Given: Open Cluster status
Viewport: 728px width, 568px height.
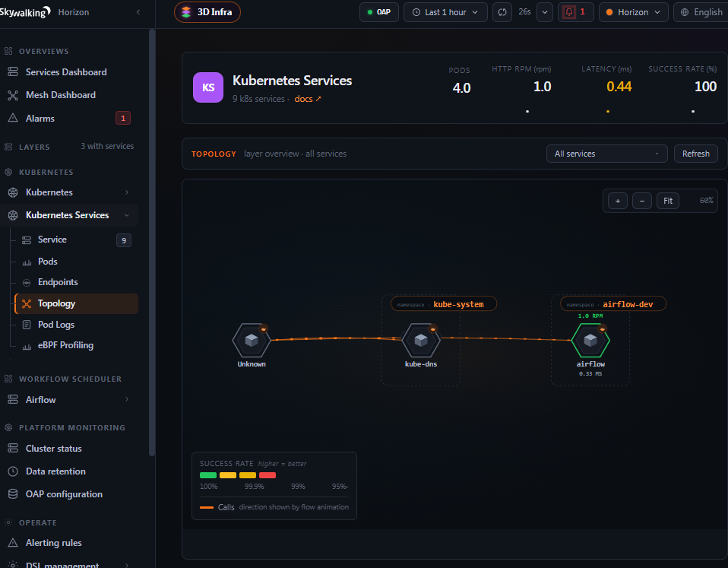Looking at the screenshot, I should tap(53, 449).
